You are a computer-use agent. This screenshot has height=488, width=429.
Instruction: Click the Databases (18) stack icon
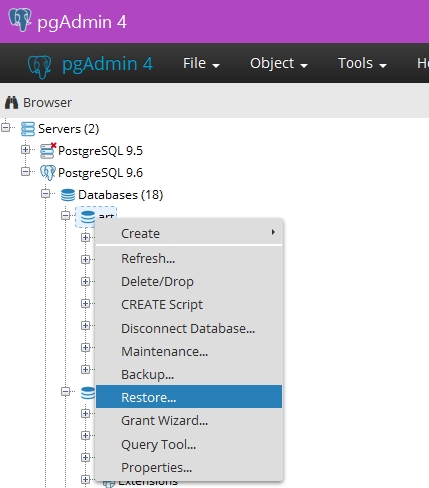tap(68, 195)
